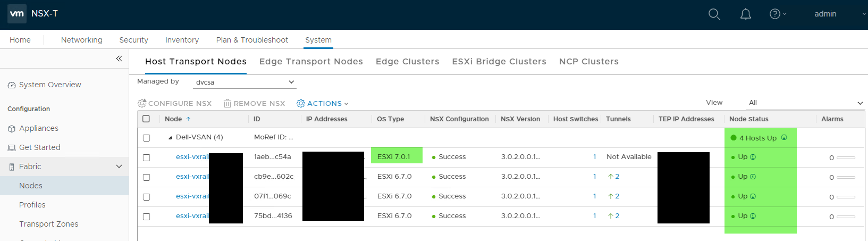Viewport: 868px width, 241px height.
Task: Expand the help menu chevron
Action: click(785, 14)
